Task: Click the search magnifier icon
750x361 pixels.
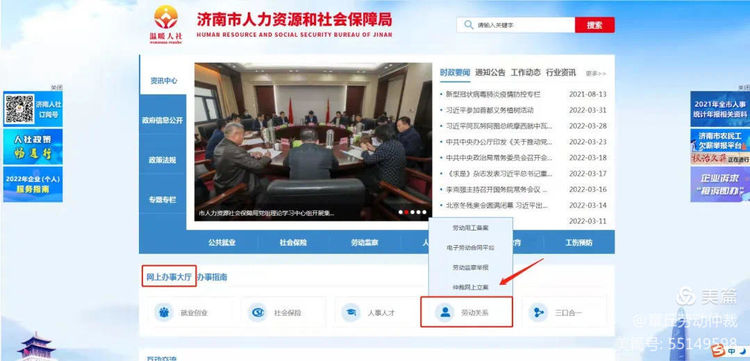Action: (x=468, y=25)
